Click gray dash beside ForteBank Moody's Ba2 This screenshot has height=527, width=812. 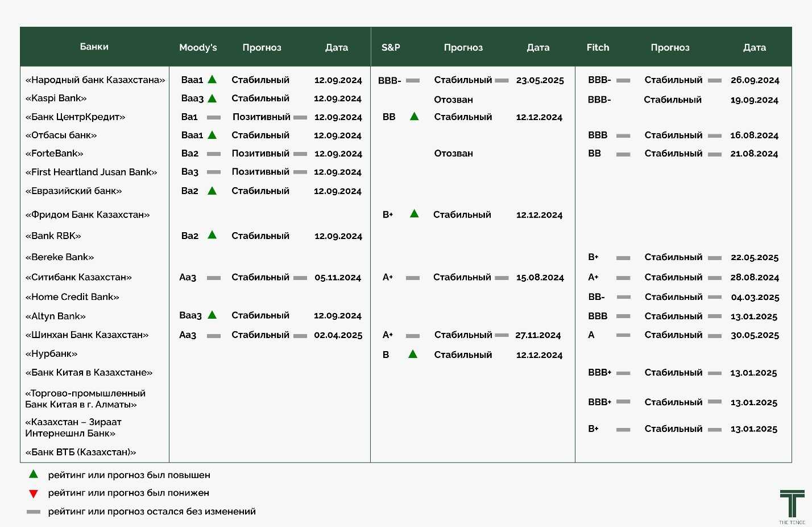(214, 154)
